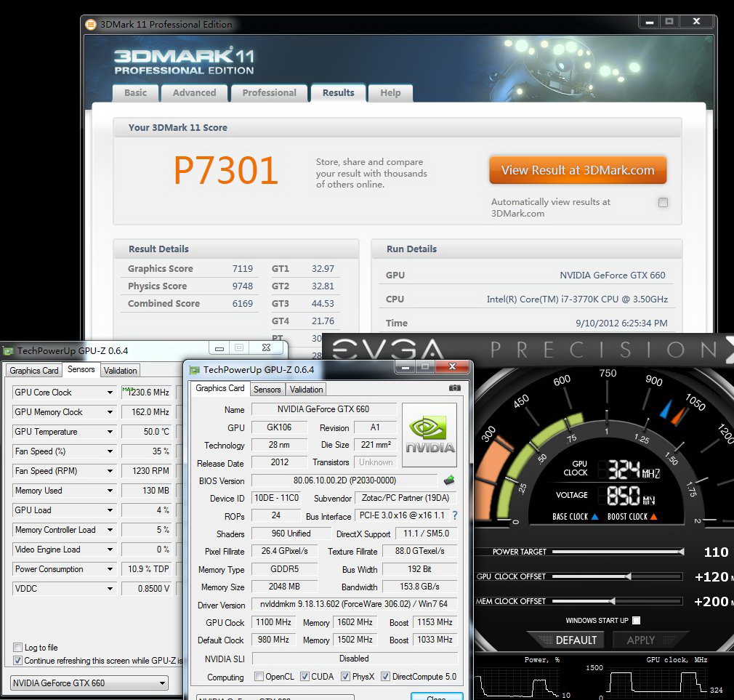
Task: Open Sensors tab in front GPU-Z window
Action: pyautogui.click(x=267, y=390)
